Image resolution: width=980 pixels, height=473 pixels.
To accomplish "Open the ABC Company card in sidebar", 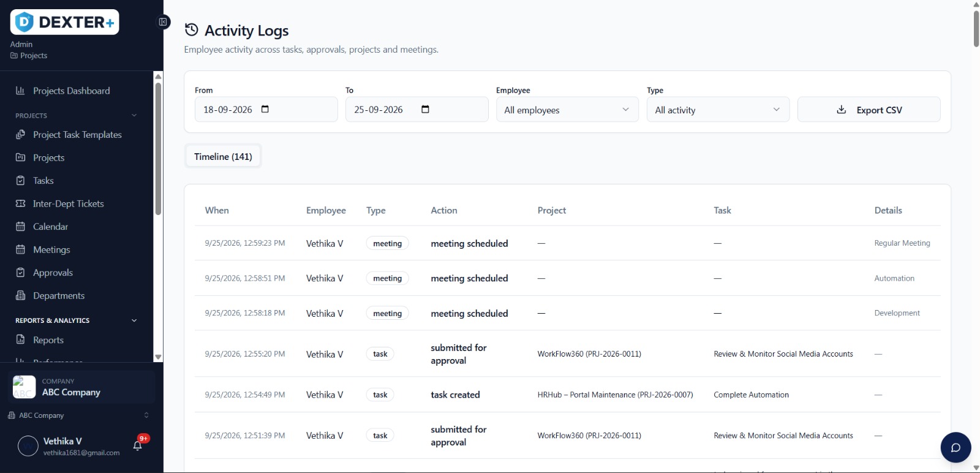I will coord(81,387).
